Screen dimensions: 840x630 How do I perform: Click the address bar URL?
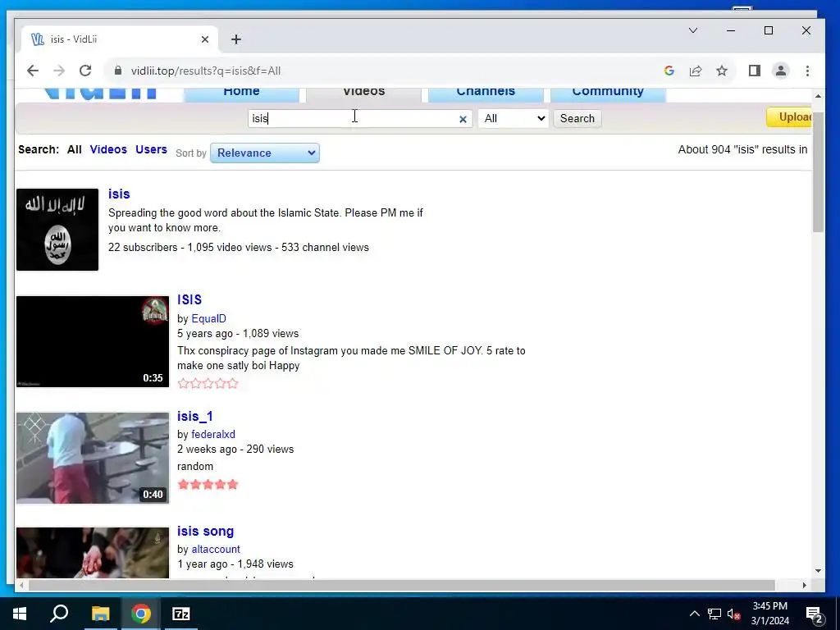click(206, 71)
